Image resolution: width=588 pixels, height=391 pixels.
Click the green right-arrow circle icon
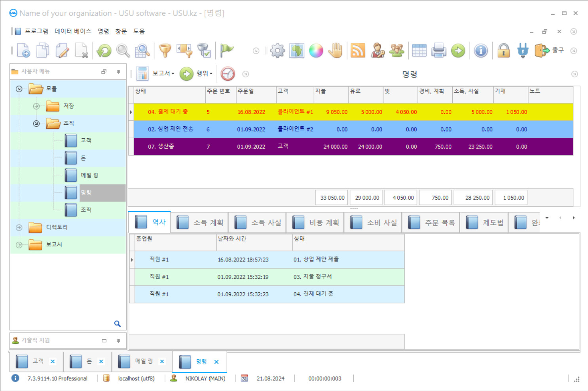coord(458,51)
